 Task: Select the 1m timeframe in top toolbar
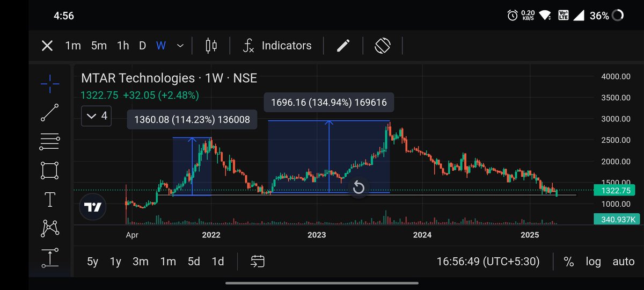(x=73, y=46)
